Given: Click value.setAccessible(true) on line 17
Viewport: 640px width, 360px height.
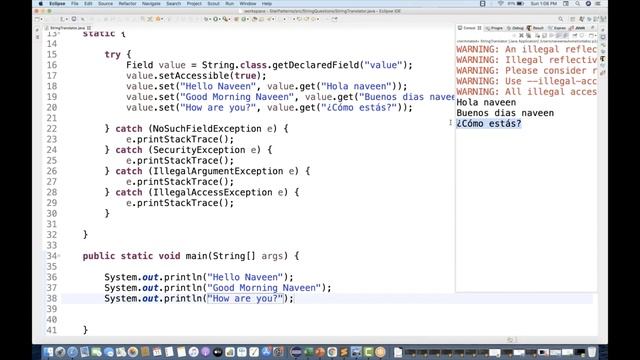Looking at the screenshot, I should click(x=196, y=76).
